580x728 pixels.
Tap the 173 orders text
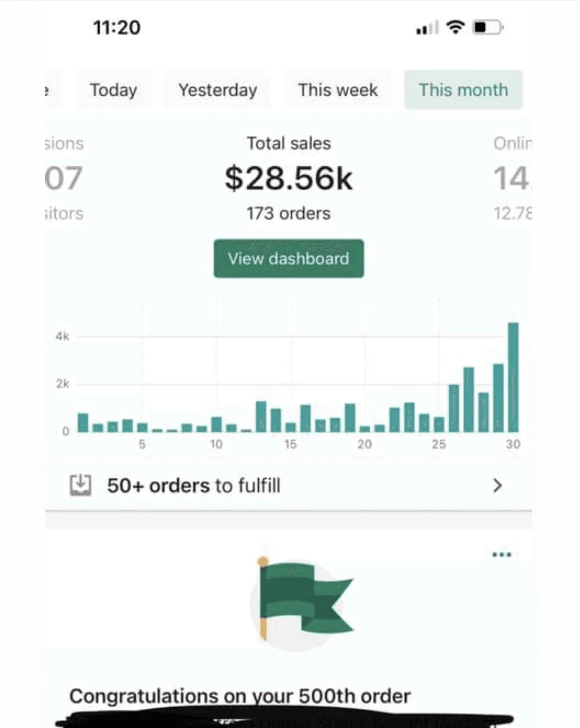289,213
